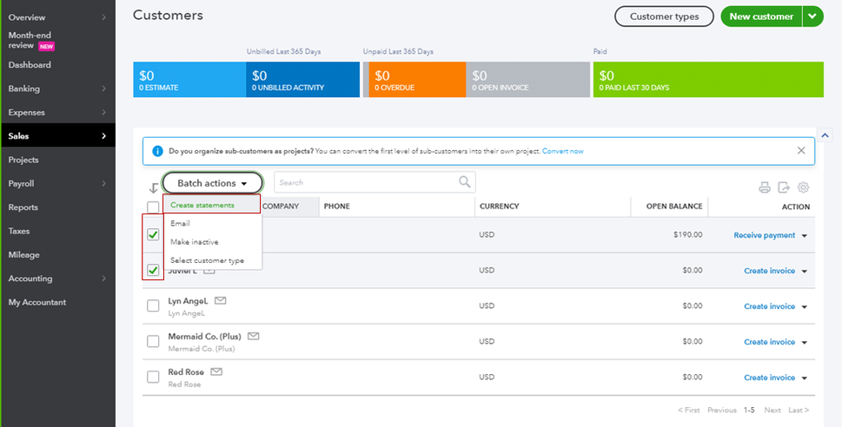Screen dimensions: 868x427
Task: Click email envelope icon next to Red Rose
Action: (216, 371)
